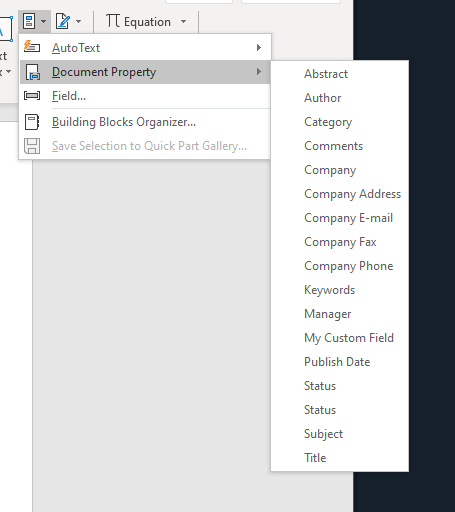Choose Company from the property list
Screen dimensions: 455x512
340,170
